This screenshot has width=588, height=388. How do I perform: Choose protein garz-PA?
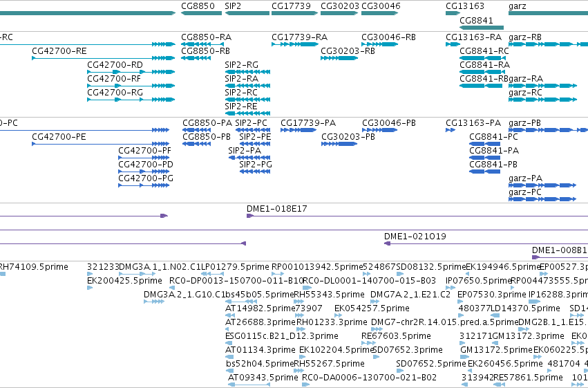(x=542, y=185)
